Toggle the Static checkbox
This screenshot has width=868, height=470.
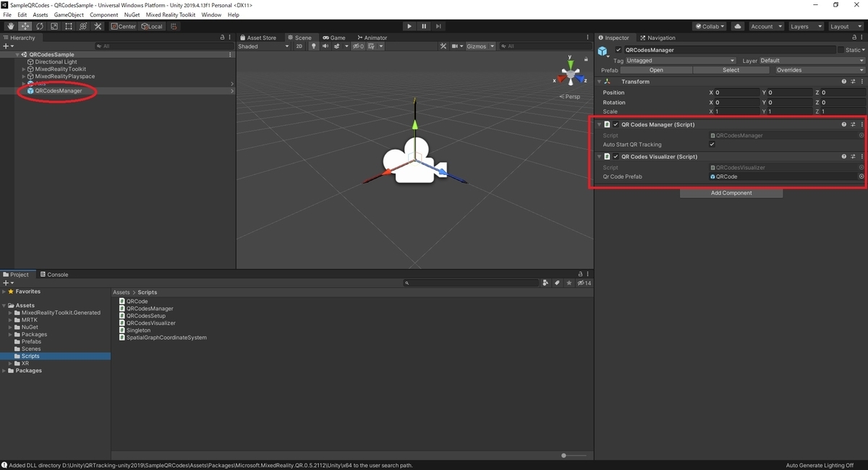[841, 50]
